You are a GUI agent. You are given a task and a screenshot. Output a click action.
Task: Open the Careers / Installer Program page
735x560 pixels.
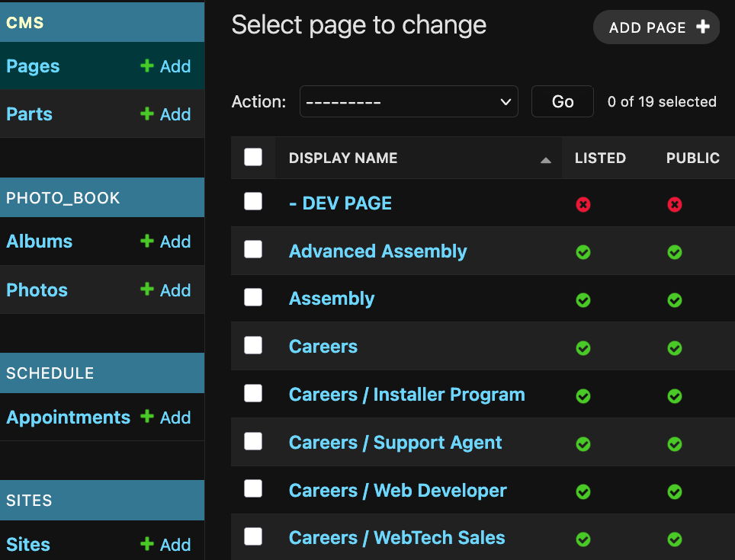tap(406, 395)
